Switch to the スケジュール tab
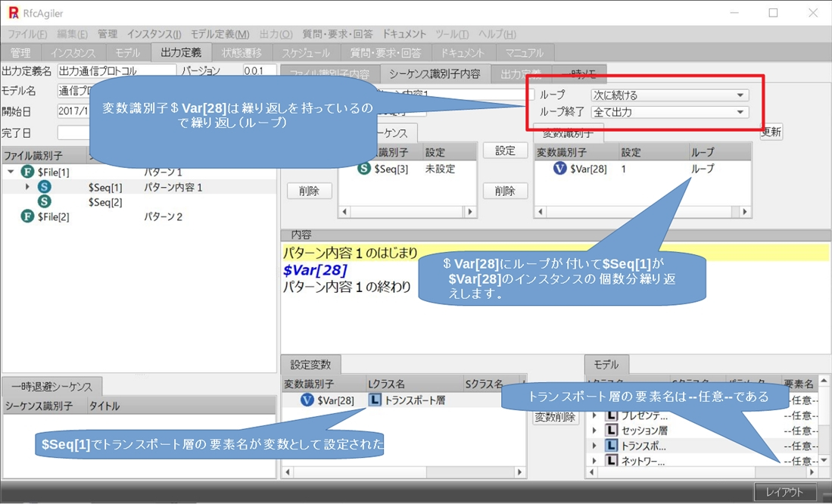The height and width of the screenshot is (504, 832). tap(306, 53)
